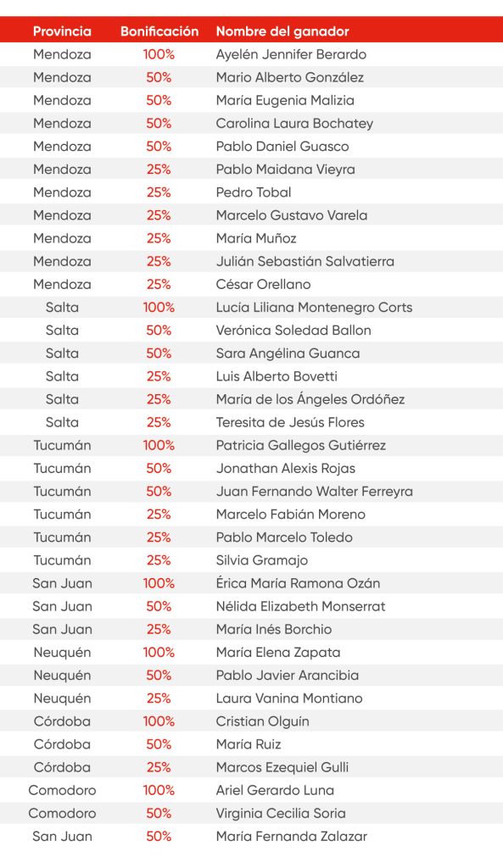
Task: Select Julián Sebastián Salvatierra entry
Action: pos(305,261)
